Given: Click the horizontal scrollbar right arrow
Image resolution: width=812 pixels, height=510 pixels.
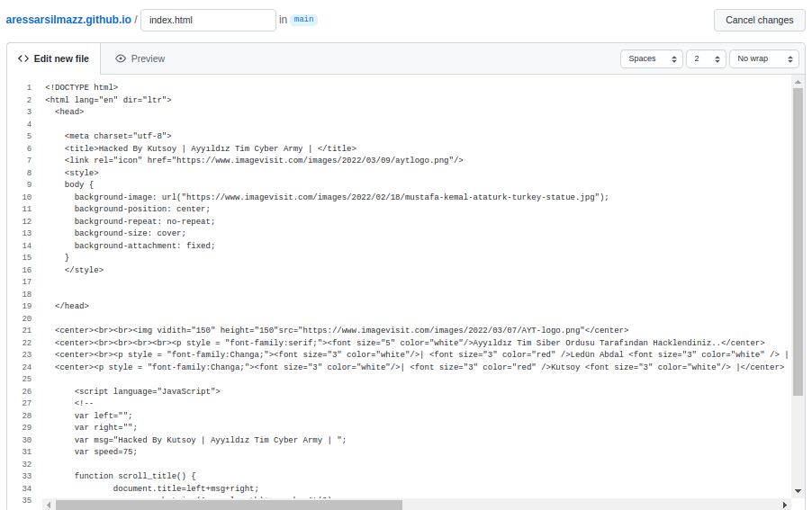Looking at the screenshot, I should pyautogui.click(x=785, y=505).
